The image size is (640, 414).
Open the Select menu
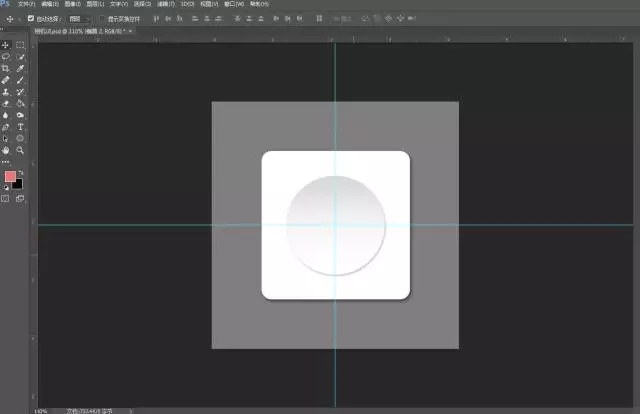click(142, 4)
